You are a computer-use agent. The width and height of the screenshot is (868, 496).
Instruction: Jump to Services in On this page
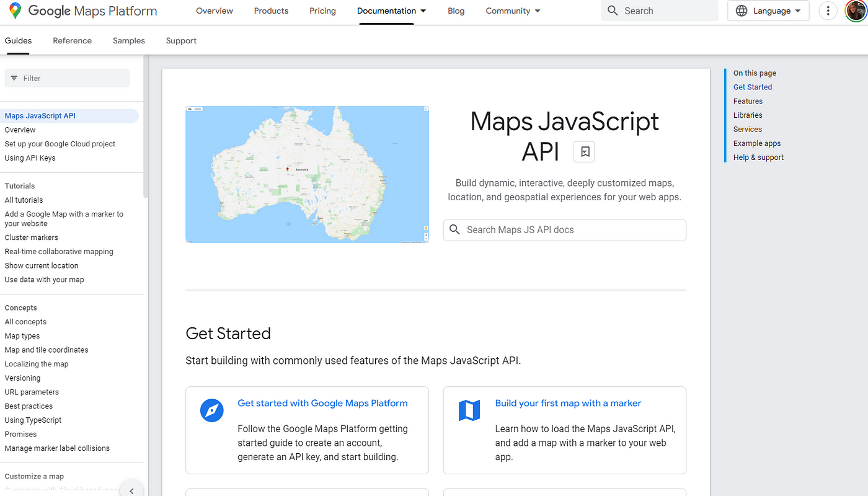point(748,130)
